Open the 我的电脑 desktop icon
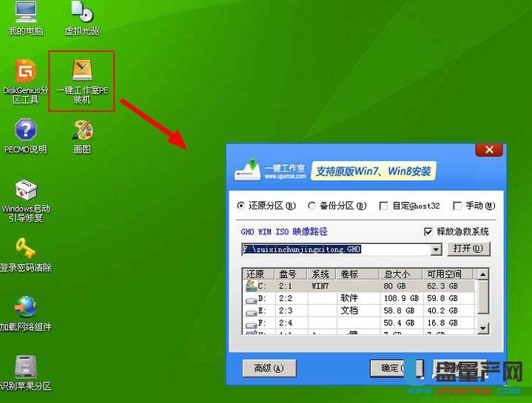 (25, 12)
